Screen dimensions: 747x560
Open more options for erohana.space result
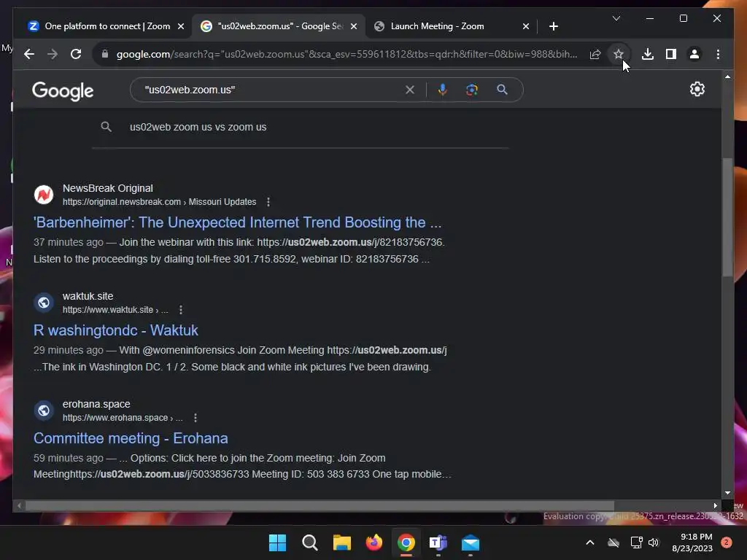tap(196, 418)
